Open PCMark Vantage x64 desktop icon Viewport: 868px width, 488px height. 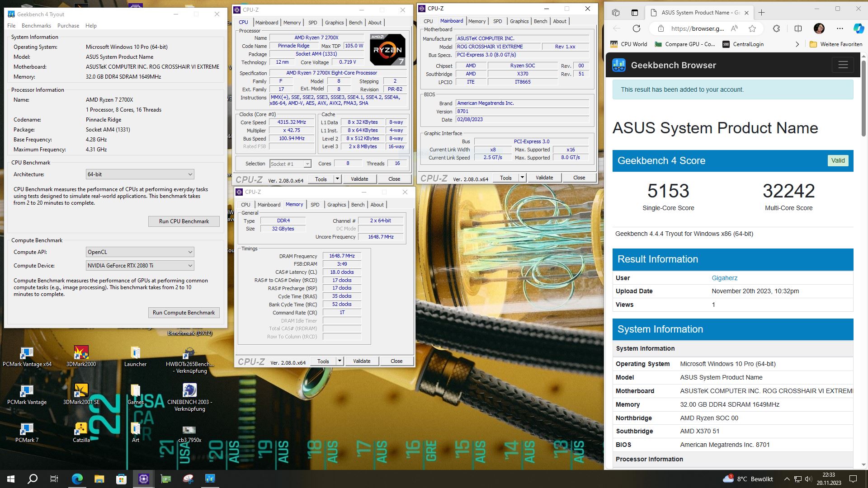pyautogui.click(x=27, y=357)
